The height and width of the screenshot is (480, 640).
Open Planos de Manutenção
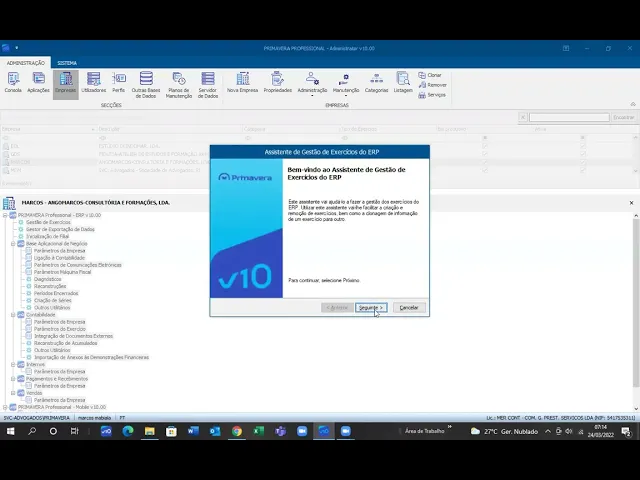coord(179,85)
